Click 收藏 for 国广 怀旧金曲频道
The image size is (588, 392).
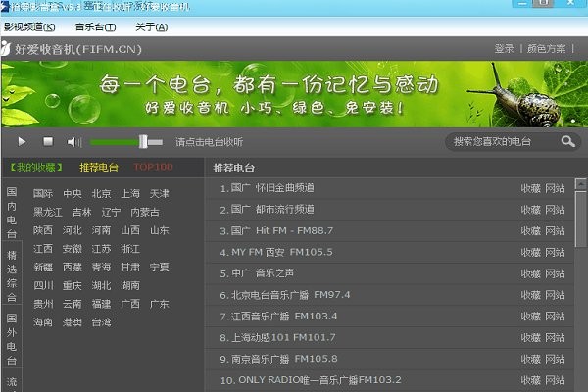point(530,187)
